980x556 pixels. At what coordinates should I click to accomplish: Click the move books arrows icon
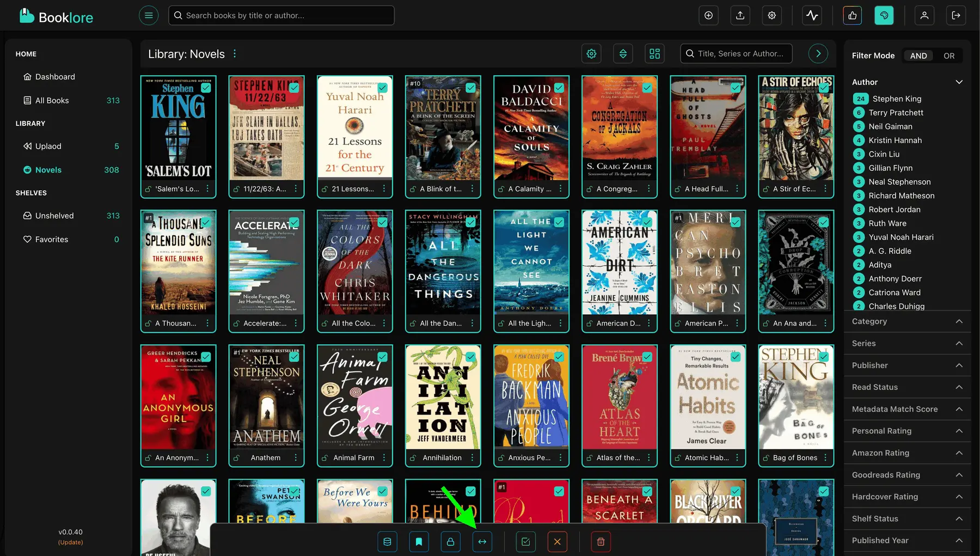click(482, 542)
